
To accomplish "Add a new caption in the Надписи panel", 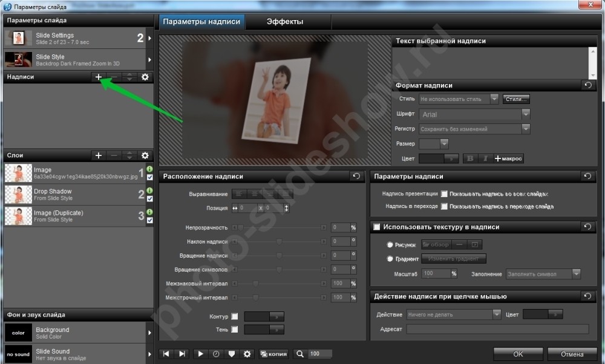I will point(99,77).
